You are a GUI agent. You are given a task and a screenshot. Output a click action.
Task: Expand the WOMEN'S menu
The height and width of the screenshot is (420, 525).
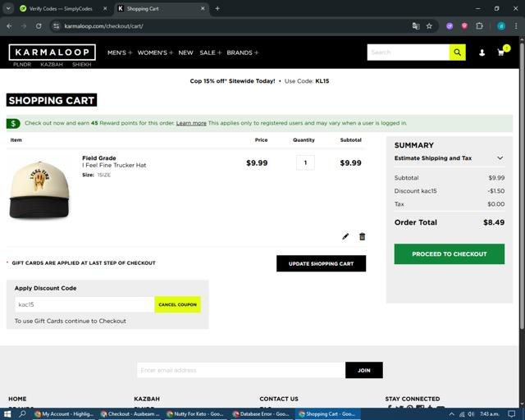click(x=155, y=52)
